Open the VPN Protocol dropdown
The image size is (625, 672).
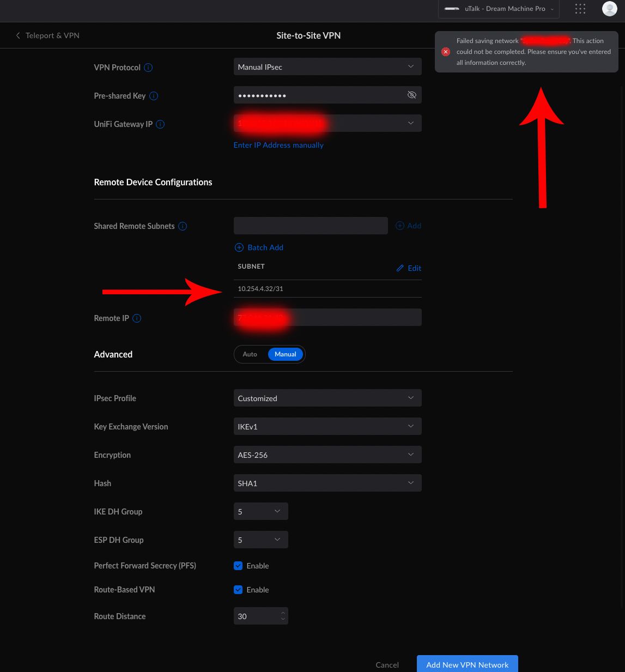(x=327, y=67)
